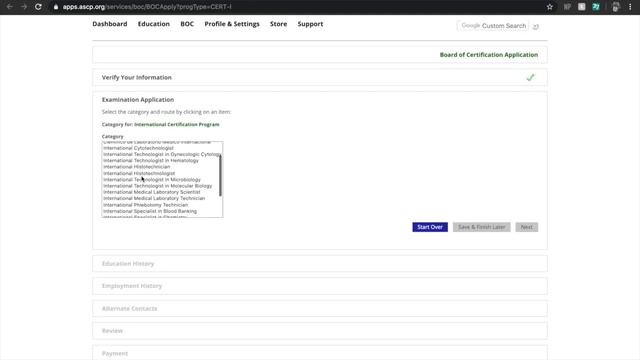640x360 pixels.
Task: Click the browser forward arrow
Action: 24,7
